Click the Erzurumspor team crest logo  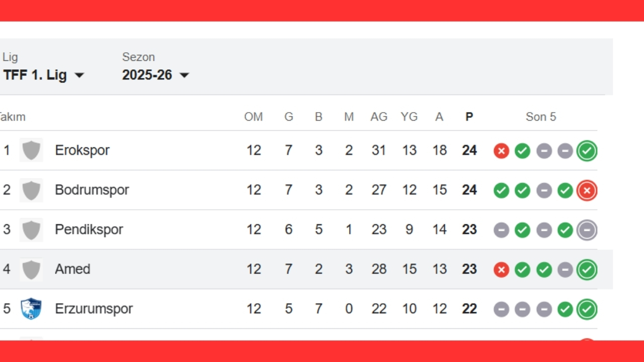[x=31, y=309]
